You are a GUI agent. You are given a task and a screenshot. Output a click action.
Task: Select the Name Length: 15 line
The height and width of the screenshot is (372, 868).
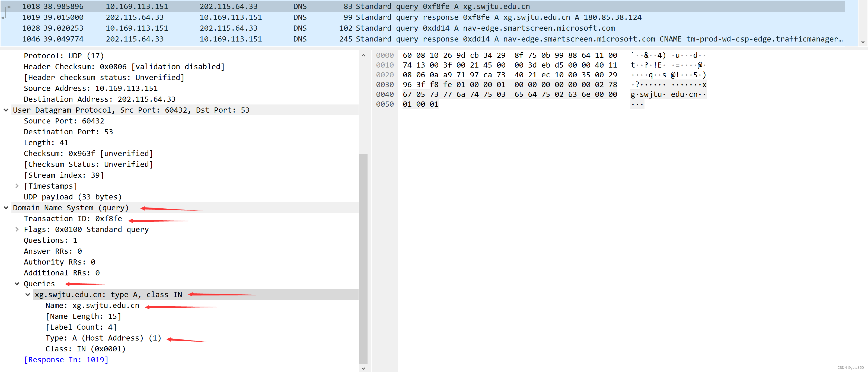click(83, 316)
